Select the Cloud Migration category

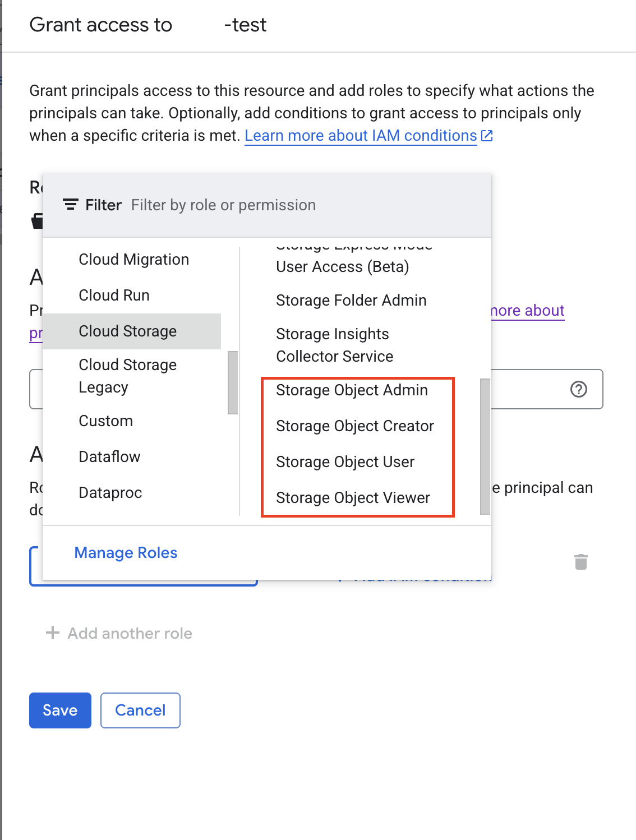click(x=133, y=260)
